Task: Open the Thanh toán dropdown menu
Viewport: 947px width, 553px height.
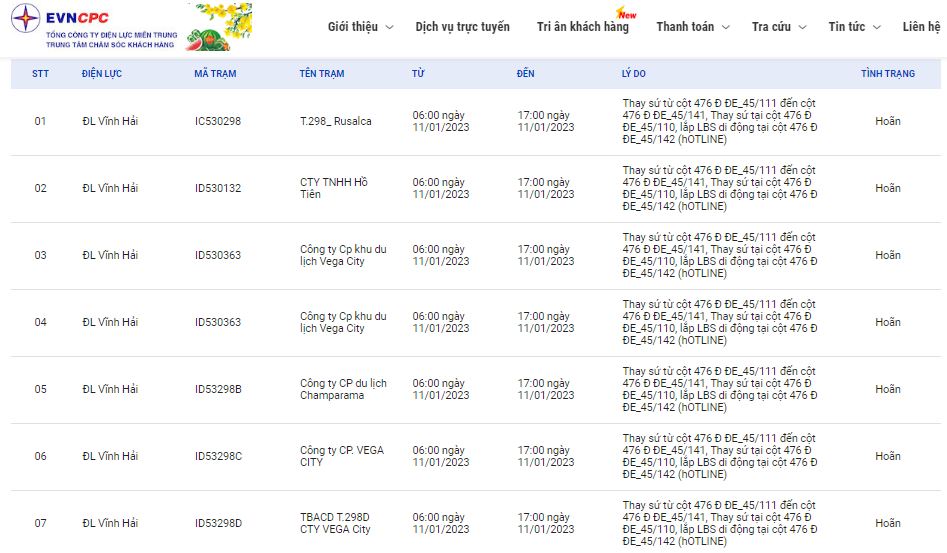Action: pyautogui.click(x=692, y=27)
